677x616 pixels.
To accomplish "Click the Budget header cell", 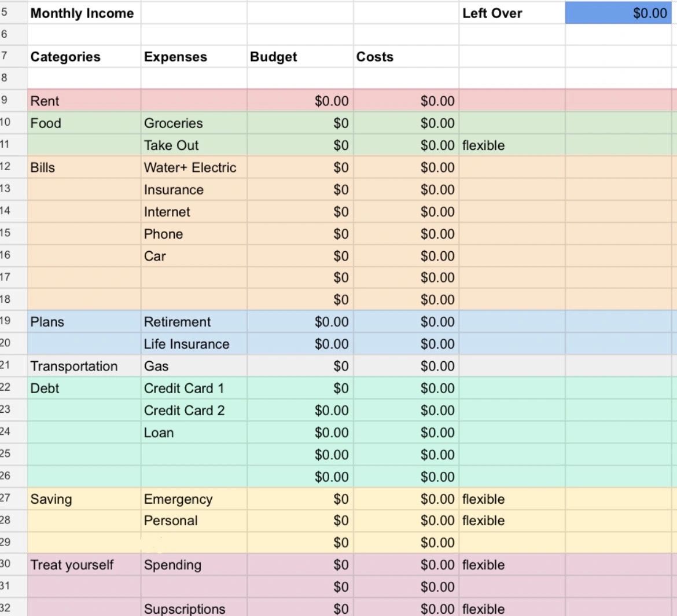I will point(300,57).
